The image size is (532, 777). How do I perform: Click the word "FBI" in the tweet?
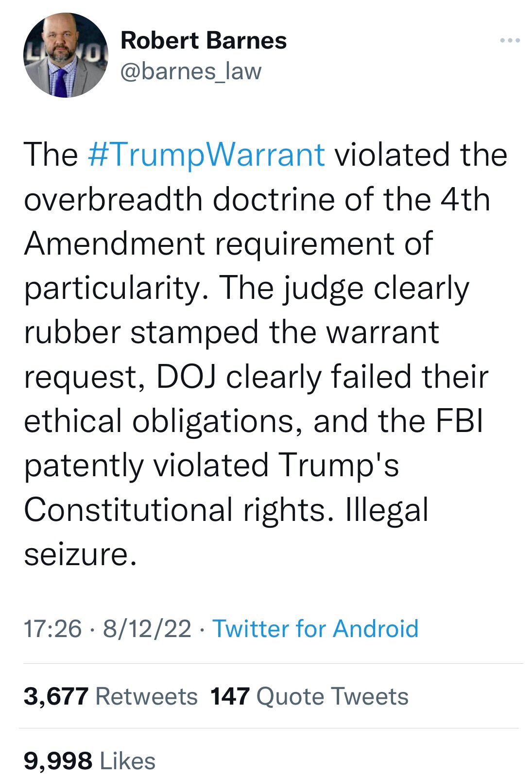460,421
